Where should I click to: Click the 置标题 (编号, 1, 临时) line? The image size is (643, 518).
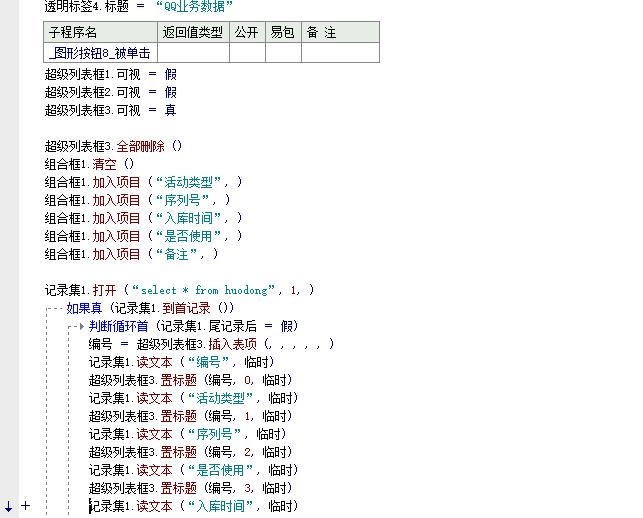pos(190,416)
